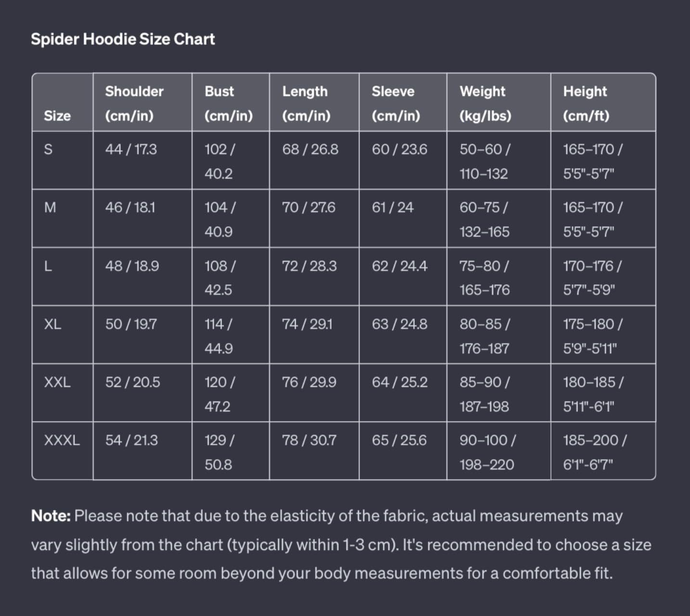Screen dimensions: 690x616
Task: Click the XL size row label
Action: [x=52, y=324]
